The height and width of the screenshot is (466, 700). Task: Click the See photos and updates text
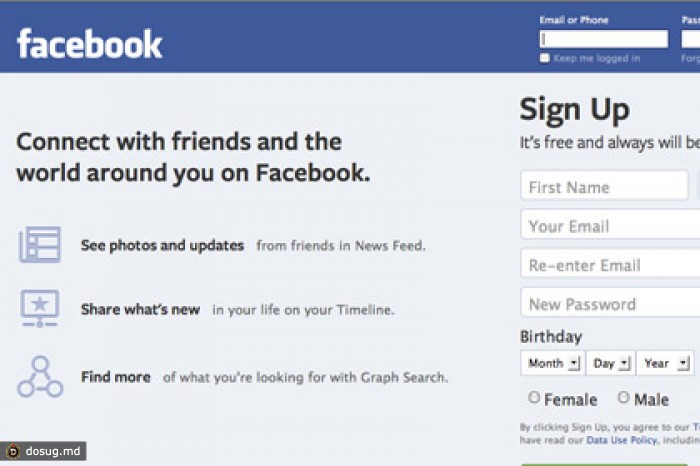[162, 245]
